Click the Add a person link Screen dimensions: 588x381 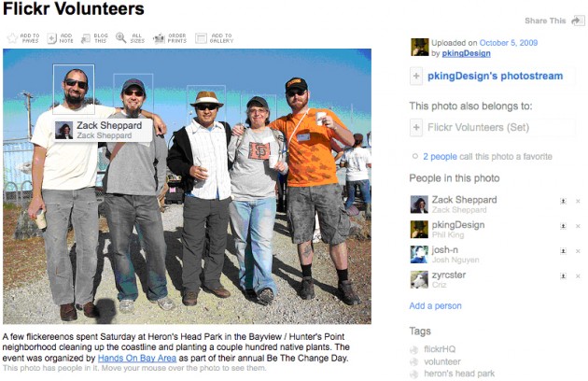click(x=435, y=306)
